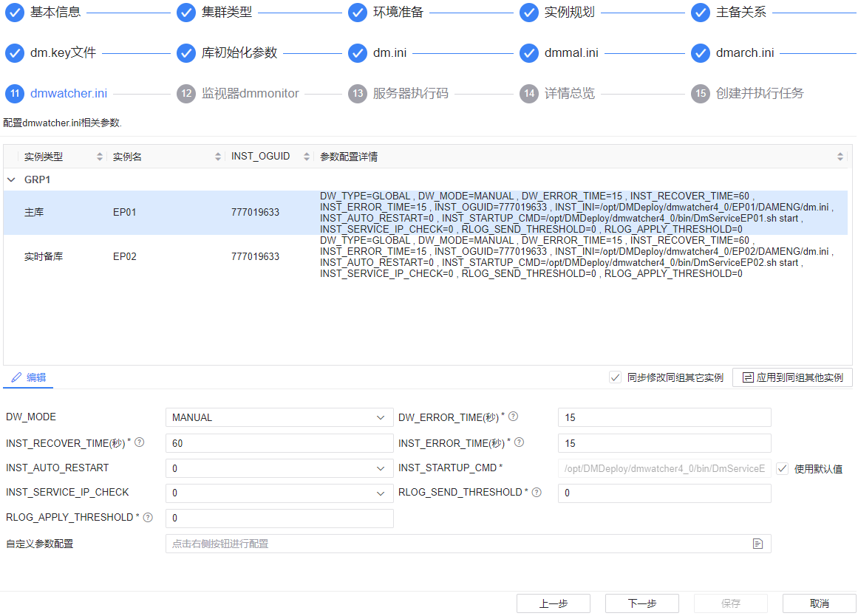
Task: Click the 实例规划 step checkmark icon
Action: coord(529,13)
